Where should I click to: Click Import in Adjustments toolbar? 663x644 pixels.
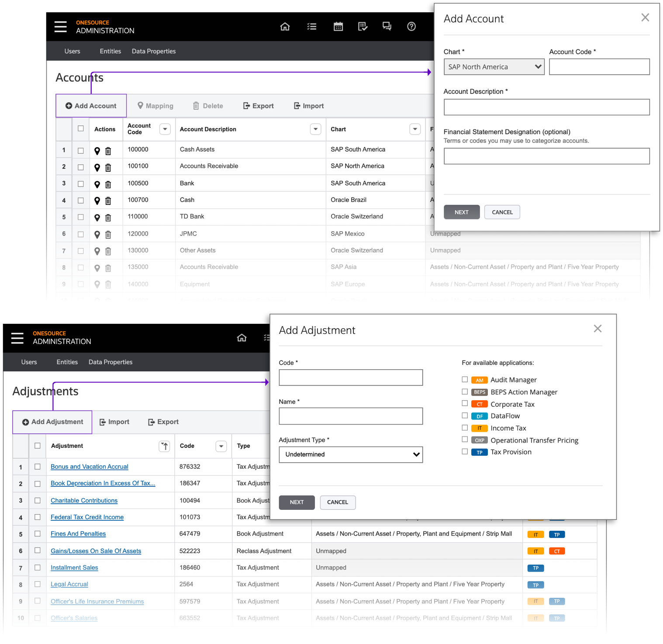click(x=114, y=422)
